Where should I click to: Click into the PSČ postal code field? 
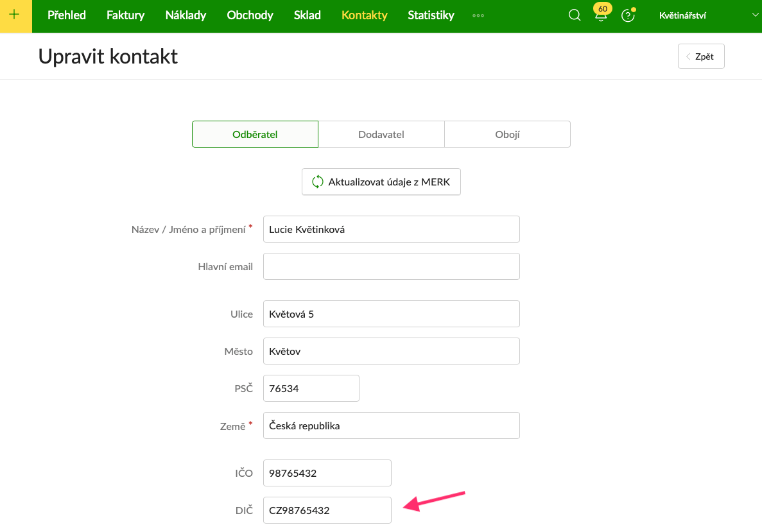pos(311,388)
